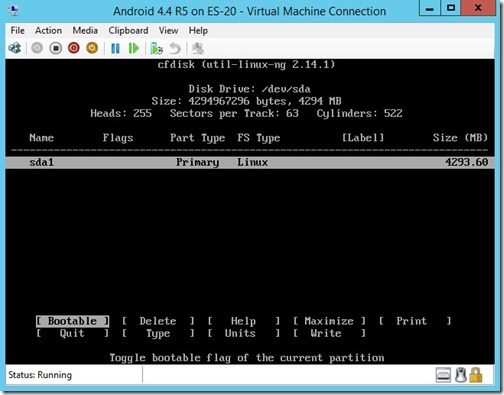Open the View menu

[168, 31]
